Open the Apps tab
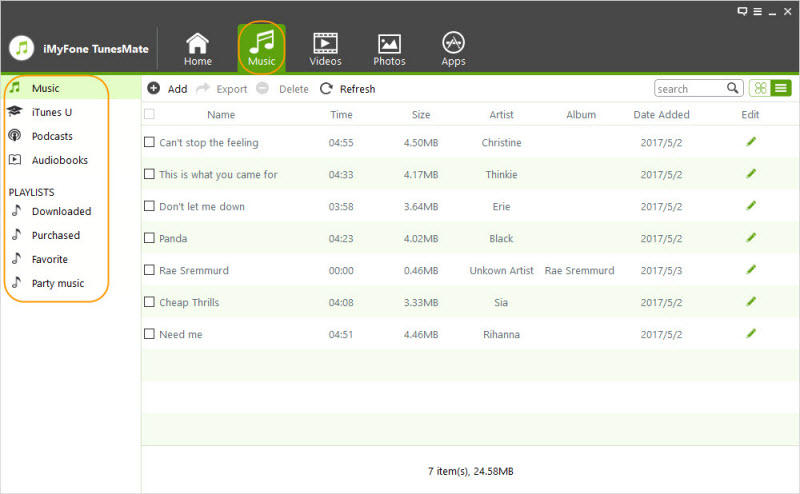The width and height of the screenshot is (800, 494). coord(453,49)
